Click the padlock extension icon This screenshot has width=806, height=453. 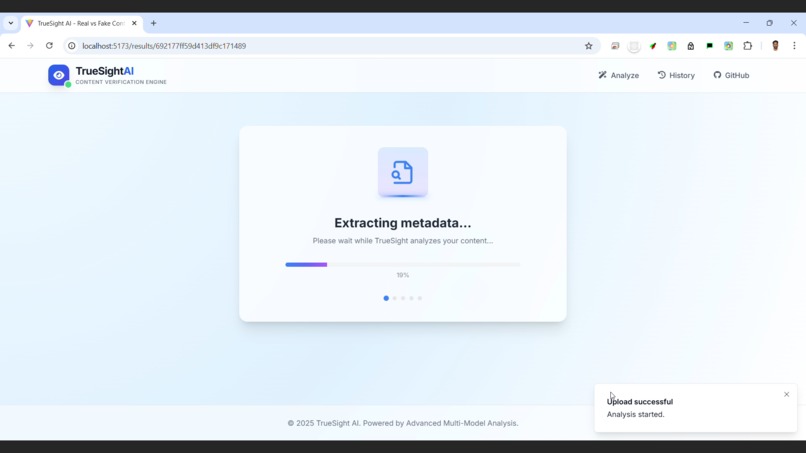click(691, 46)
